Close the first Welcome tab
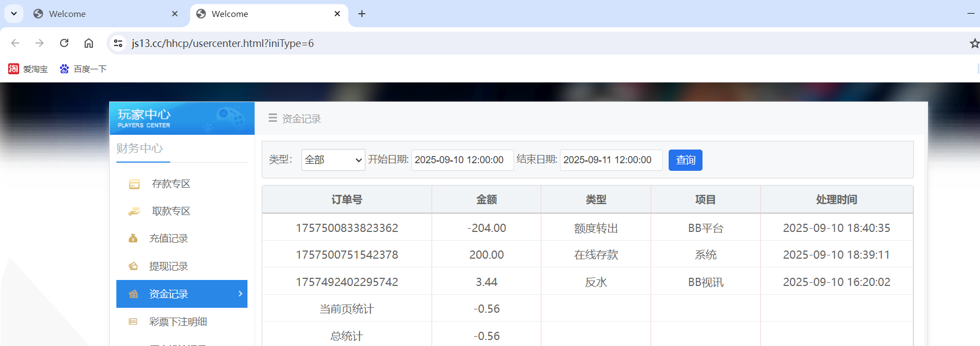The width and height of the screenshot is (980, 346). click(x=175, y=14)
